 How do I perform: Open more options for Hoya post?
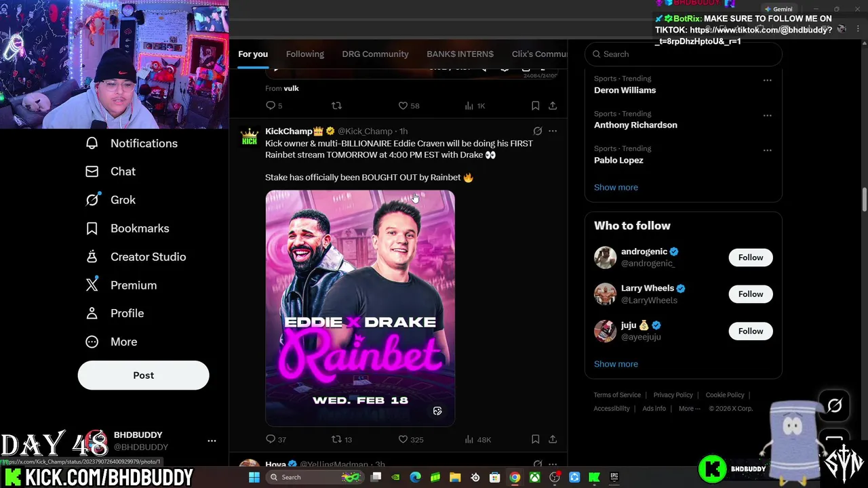(553, 464)
